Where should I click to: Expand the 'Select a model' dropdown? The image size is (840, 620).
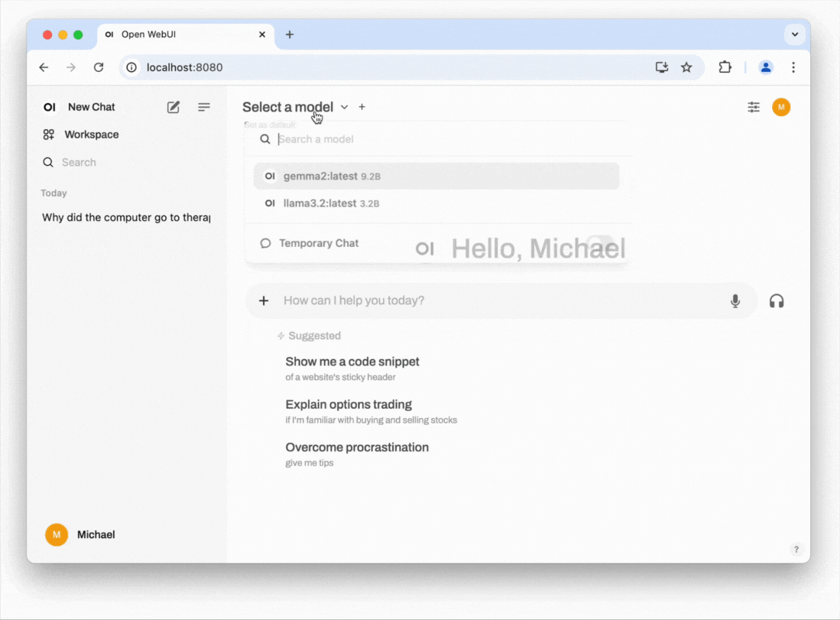(x=295, y=107)
